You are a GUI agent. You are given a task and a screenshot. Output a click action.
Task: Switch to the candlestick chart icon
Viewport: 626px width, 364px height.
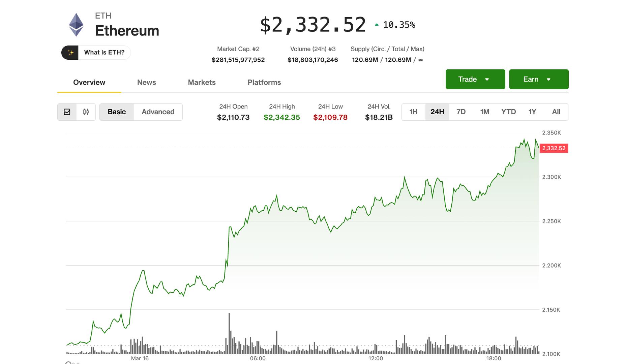click(x=85, y=112)
